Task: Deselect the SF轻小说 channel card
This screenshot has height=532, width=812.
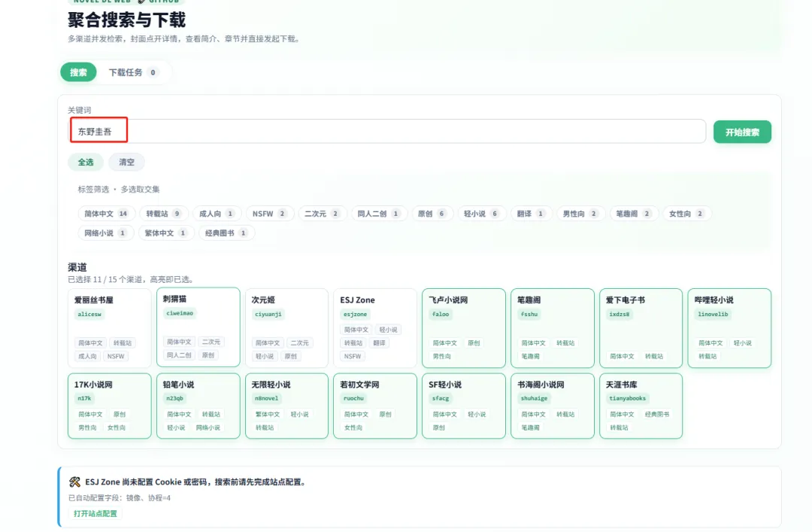Action: coord(463,406)
